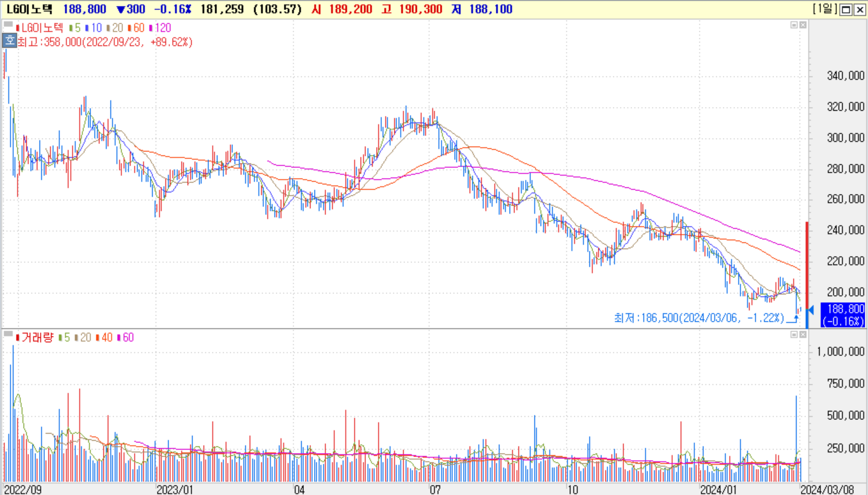Select the 120-day moving average legend
The height and width of the screenshot is (495, 868).
(x=160, y=28)
